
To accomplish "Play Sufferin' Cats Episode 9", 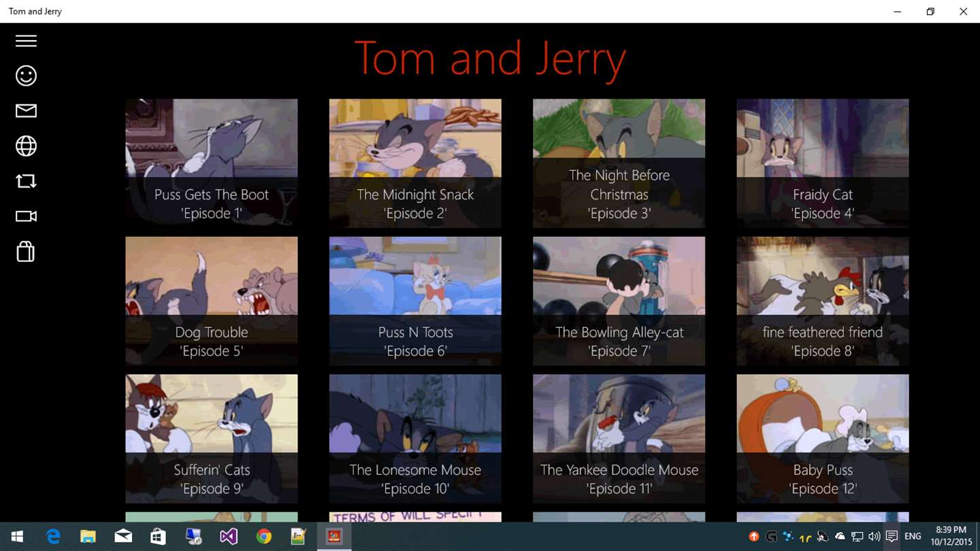I will click(212, 439).
